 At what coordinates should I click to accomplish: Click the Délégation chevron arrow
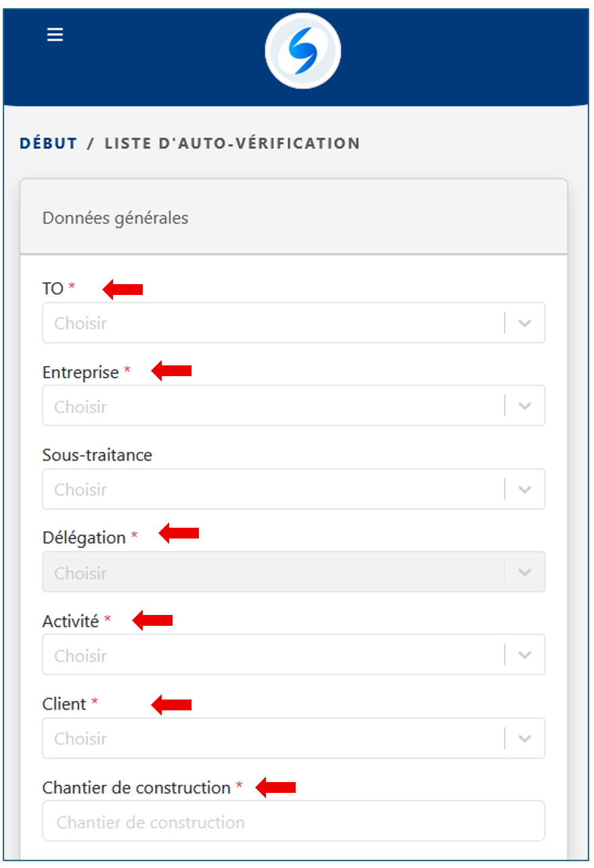tap(525, 573)
